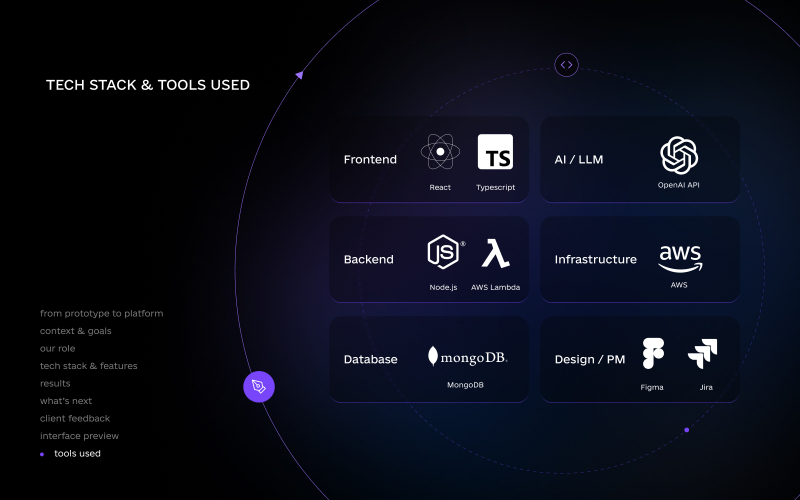Click the 'Frontend' category label
This screenshot has width=800, height=500.
point(370,159)
